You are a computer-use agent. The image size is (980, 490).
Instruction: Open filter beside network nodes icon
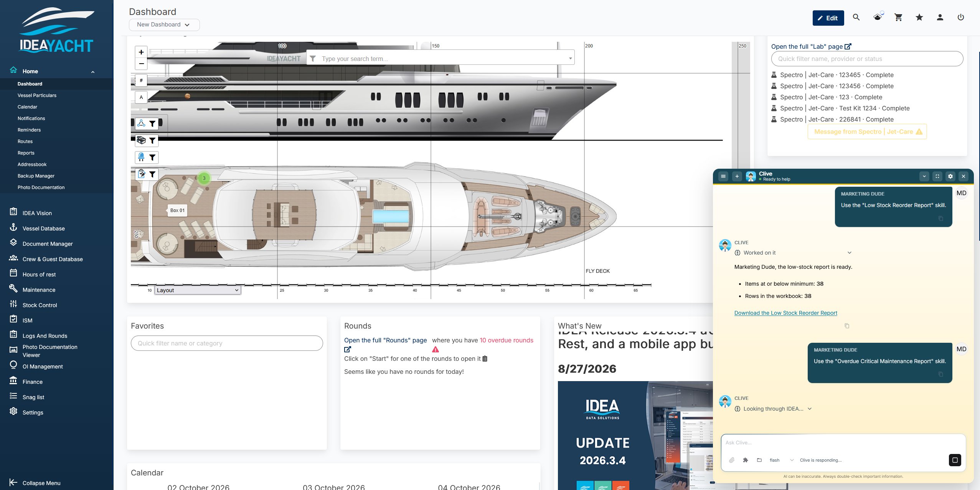[x=152, y=123]
